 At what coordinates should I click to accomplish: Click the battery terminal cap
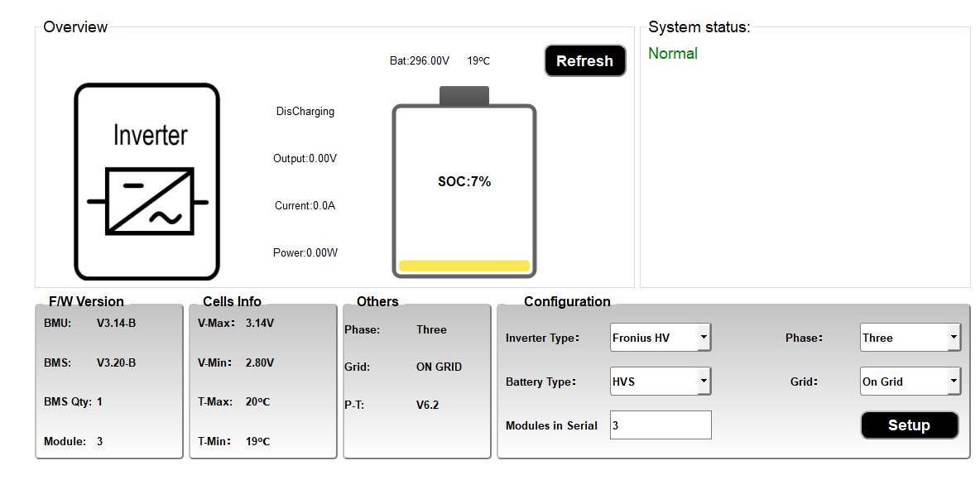point(464,95)
